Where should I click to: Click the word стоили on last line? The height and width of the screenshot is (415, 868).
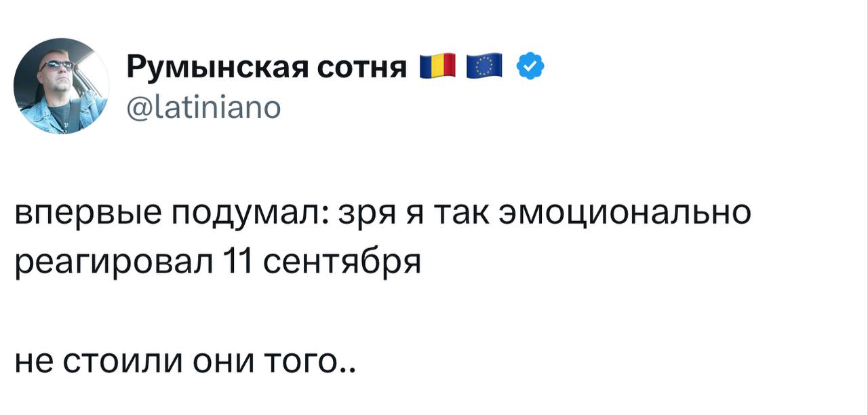point(126,359)
